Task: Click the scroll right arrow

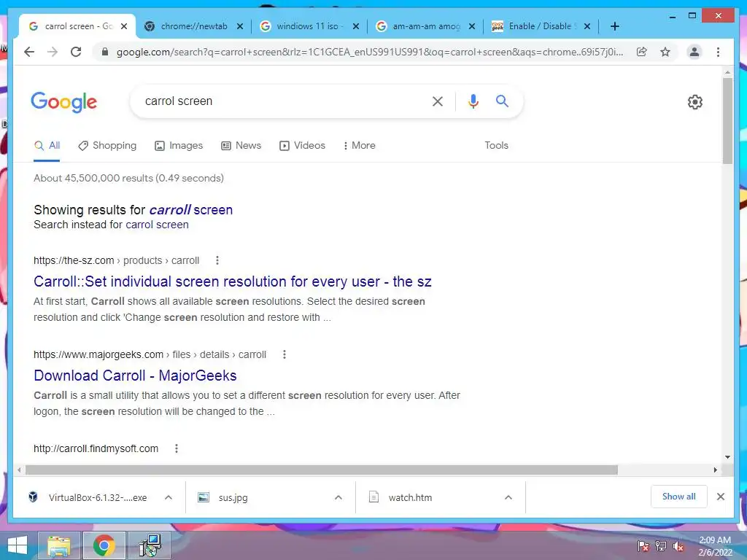Action: click(715, 470)
